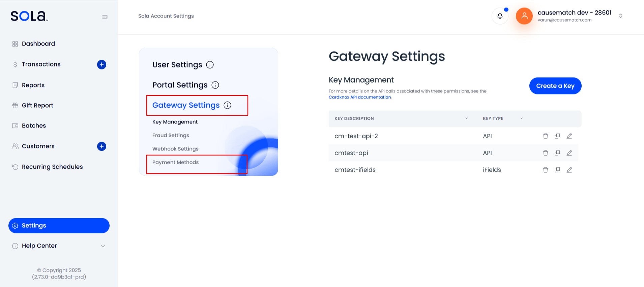This screenshot has width=644, height=287.
Task: Click the causematch dev - 28601 account name
Action: [575, 12]
